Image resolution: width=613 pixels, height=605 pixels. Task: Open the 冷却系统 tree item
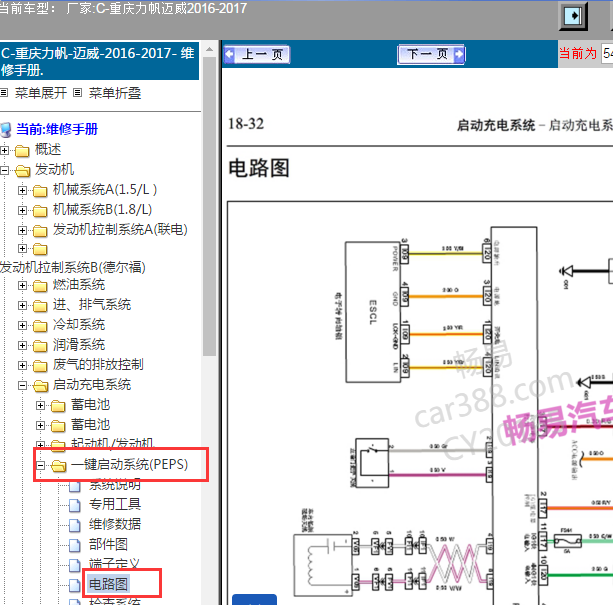(x=79, y=325)
